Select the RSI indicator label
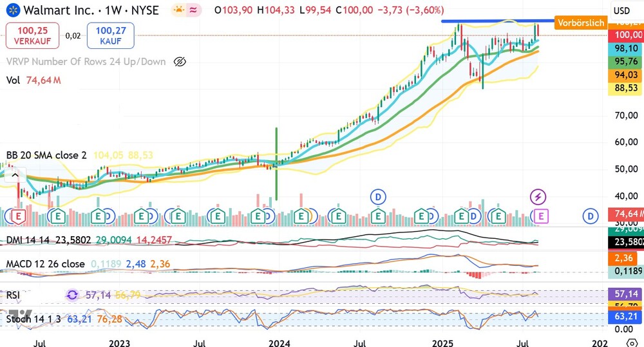644x347 pixels. pos(13,295)
